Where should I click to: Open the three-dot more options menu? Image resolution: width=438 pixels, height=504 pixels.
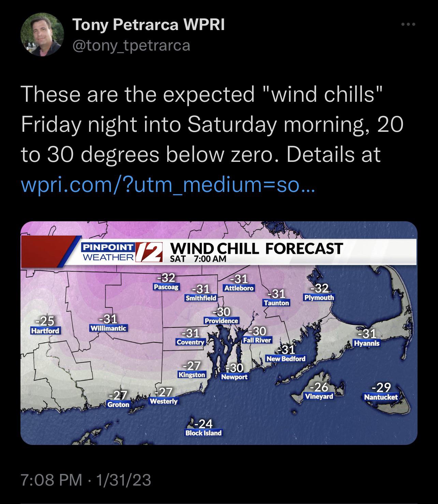409,25
